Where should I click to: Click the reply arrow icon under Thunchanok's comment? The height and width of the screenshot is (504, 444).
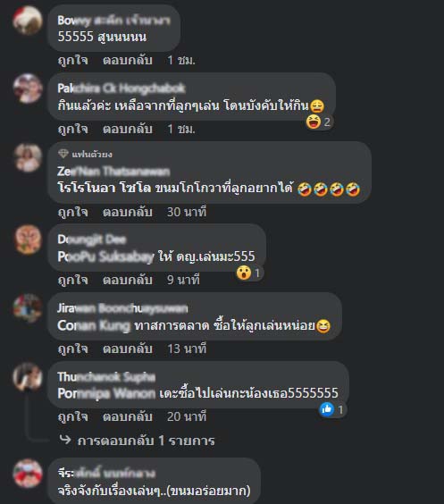65,440
